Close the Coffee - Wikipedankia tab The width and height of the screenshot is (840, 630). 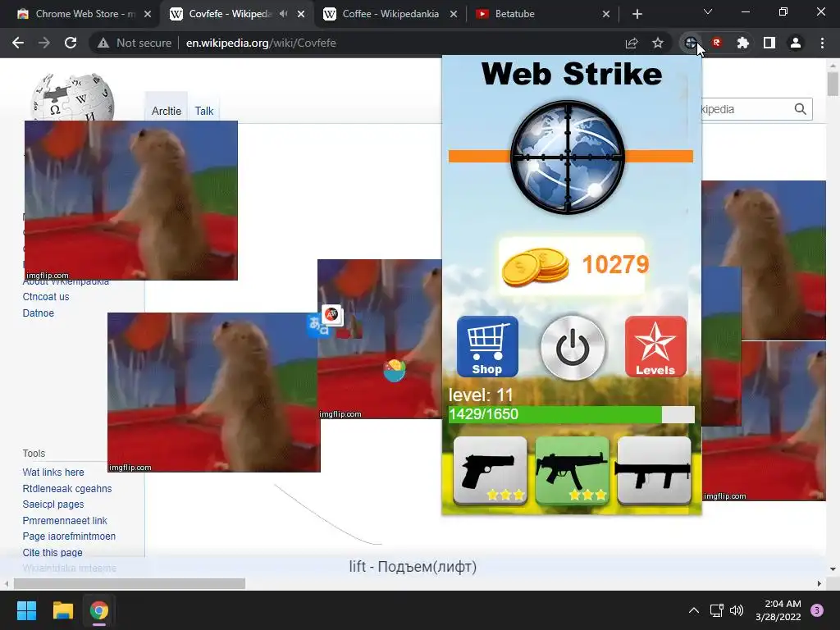pos(453,14)
